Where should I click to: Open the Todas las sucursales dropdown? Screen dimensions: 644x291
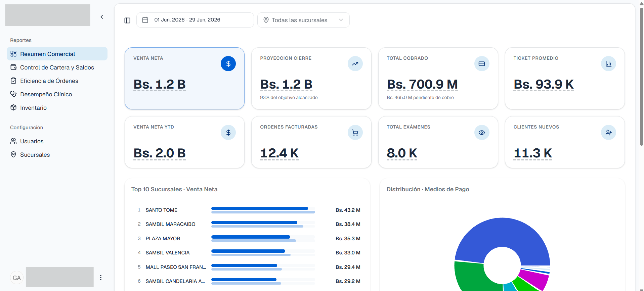[x=303, y=20]
